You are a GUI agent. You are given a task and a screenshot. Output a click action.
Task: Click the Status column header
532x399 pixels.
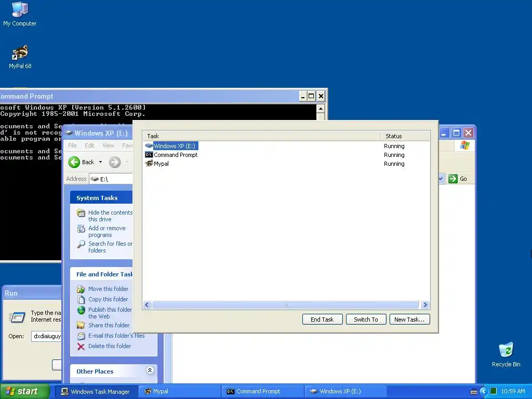(x=405, y=136)
